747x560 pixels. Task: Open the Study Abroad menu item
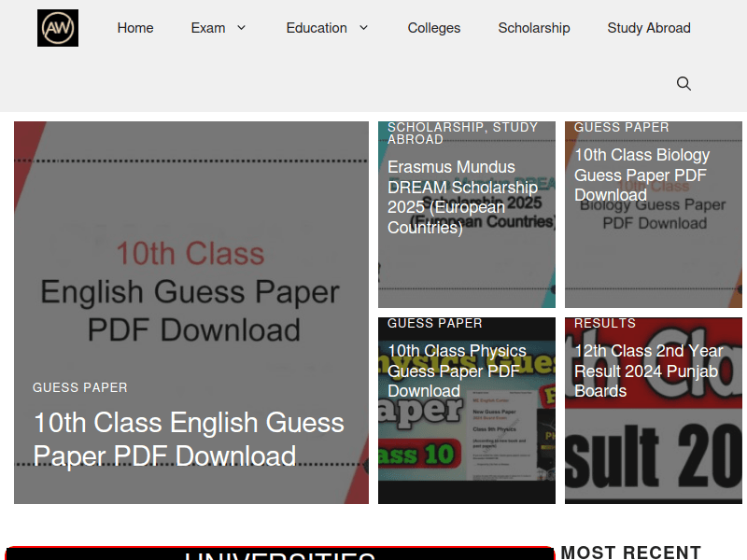click(649, 28)
